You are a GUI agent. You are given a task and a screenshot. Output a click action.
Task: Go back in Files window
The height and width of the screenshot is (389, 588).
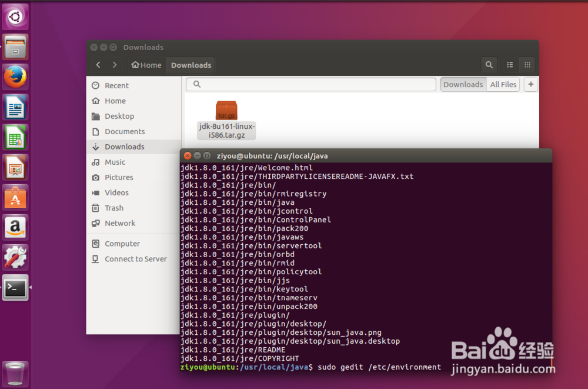point(98,65)
